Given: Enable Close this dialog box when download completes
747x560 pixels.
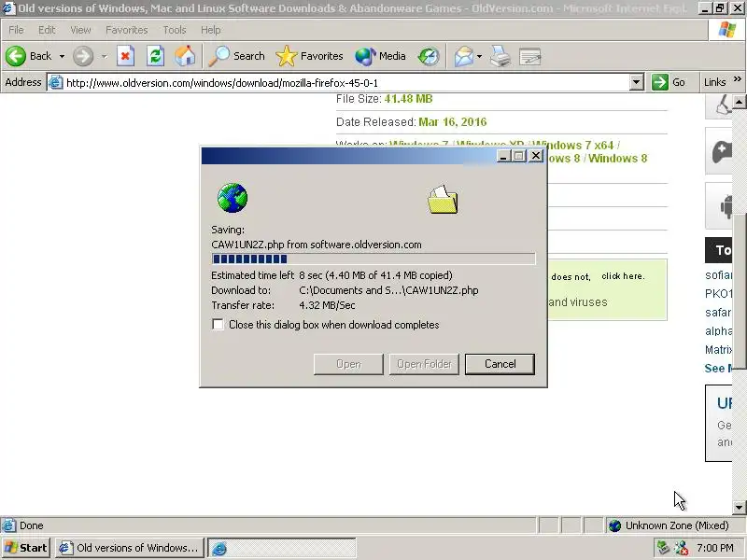Looking at the screenshot, I should tap(218, 324).
